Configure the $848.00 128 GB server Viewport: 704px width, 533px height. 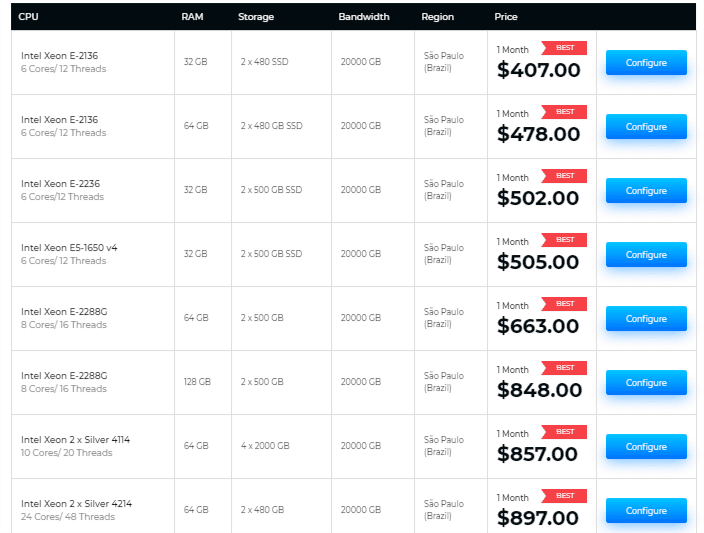(x=646, y=383)
